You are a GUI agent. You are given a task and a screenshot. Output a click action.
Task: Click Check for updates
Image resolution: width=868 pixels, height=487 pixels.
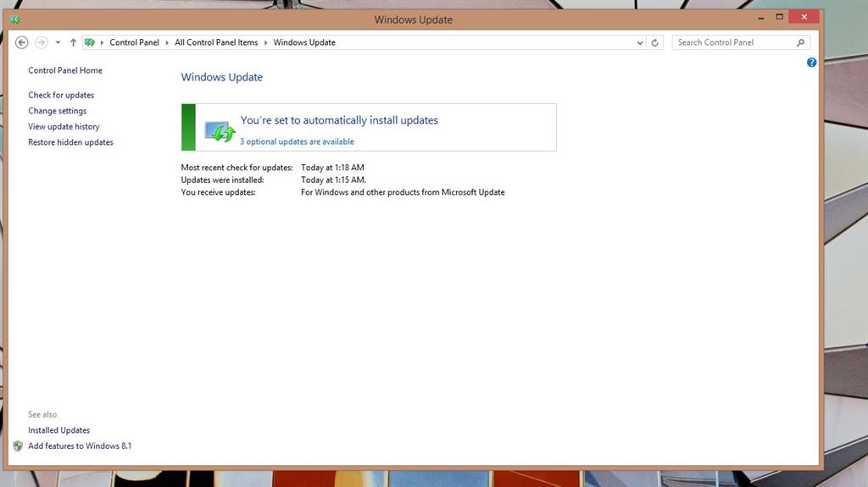click(61, 95)
